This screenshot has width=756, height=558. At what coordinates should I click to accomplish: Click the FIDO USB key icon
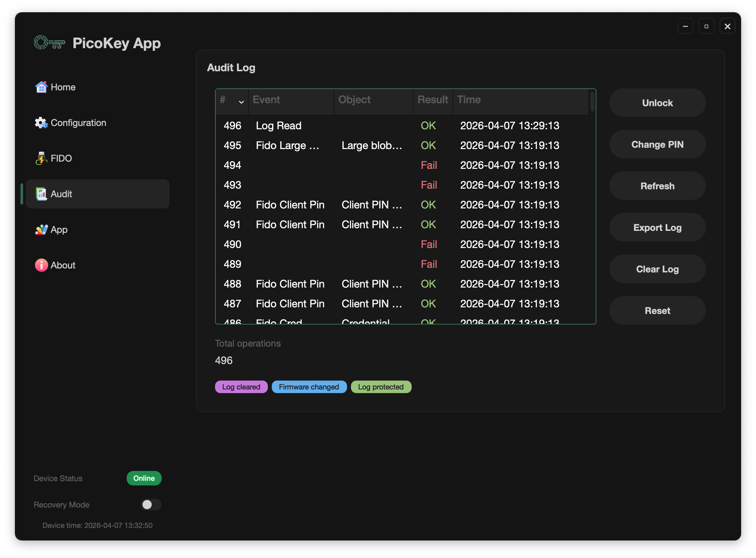pos(41,158)
